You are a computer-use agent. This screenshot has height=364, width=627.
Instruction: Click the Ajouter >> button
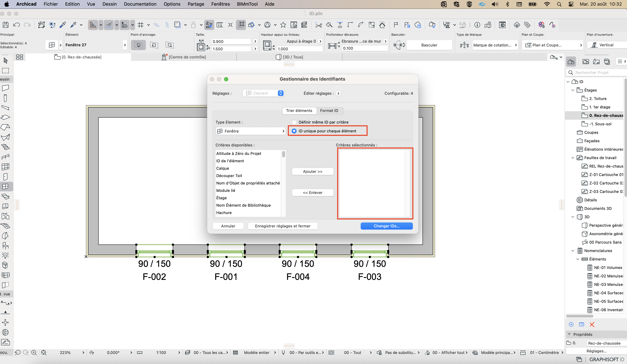tap(312, 172)
